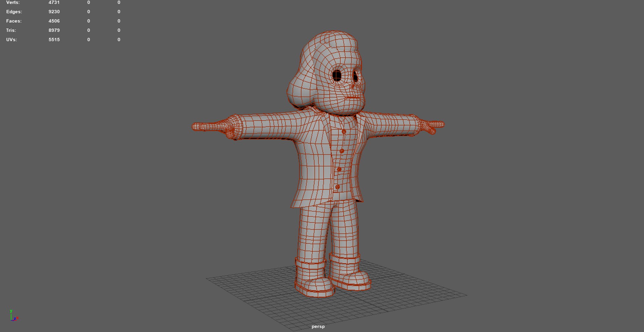Image resolution: width=644 pixels, height=332 pixels.
Task: Click the XYZ axis orientation gizmo
Action: click(x=13, y=316)
